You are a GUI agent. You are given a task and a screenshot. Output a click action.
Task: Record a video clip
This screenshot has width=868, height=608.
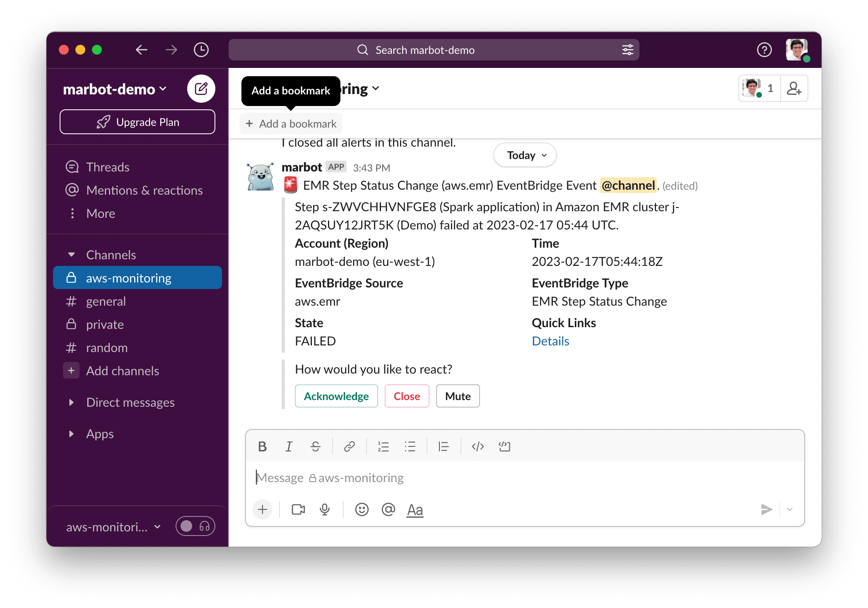298,509
